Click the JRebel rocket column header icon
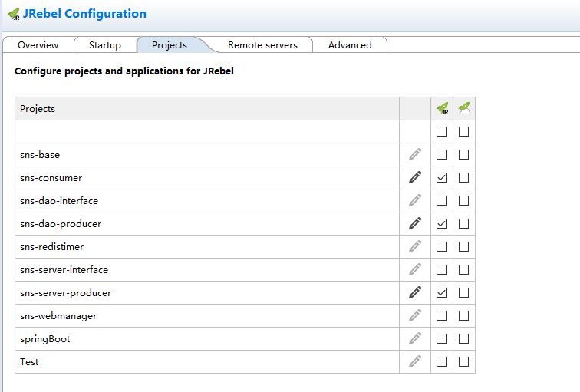 [442, 108]
